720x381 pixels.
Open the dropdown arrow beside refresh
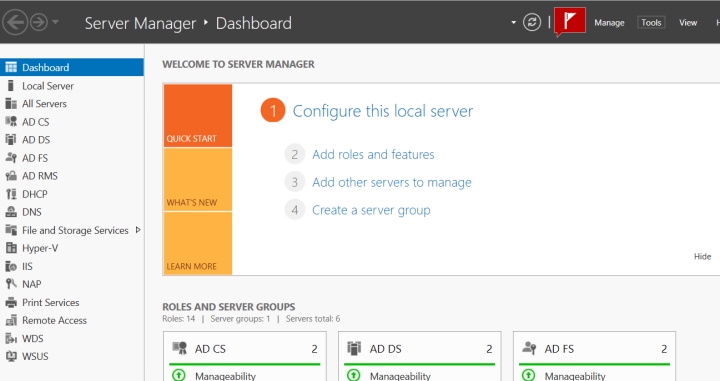[x=513, y=22]
